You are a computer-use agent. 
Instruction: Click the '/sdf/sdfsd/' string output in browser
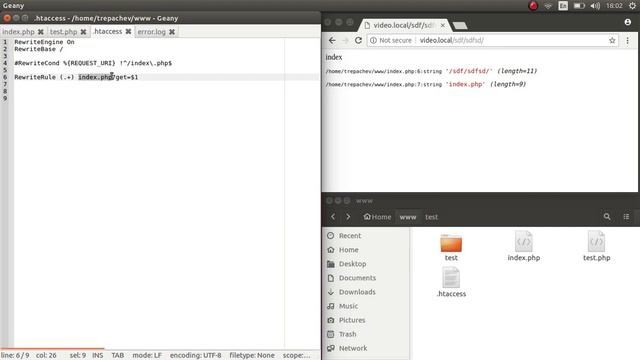point(469,71)
